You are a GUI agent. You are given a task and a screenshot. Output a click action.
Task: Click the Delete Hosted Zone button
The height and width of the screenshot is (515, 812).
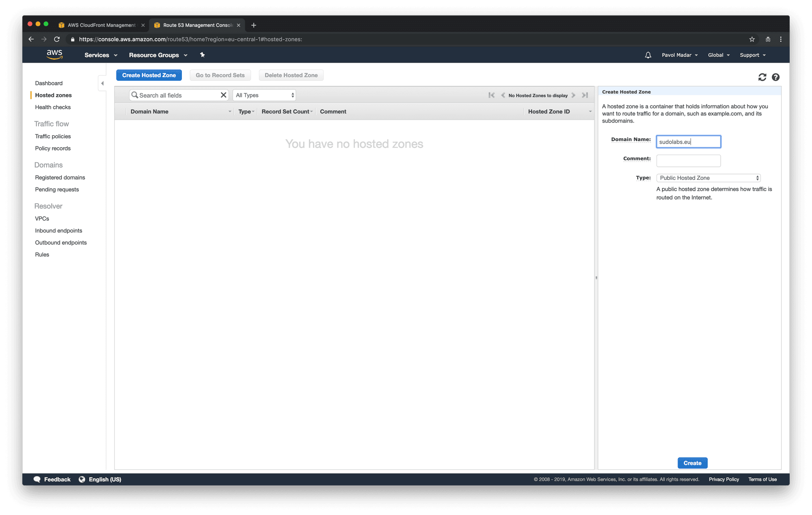click(291, 75)
